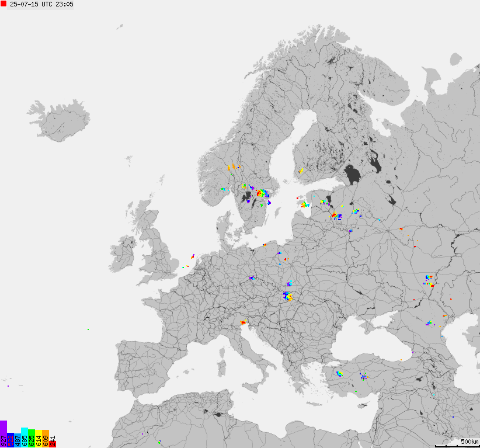This screenshot has width=480, height=448.
Task: Click the orange legend bar labeled 609
Action: [x=46, y=439]
